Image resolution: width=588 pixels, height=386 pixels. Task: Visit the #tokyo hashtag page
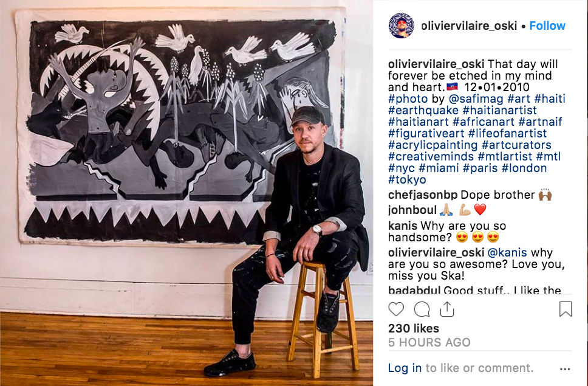point(407,180)
